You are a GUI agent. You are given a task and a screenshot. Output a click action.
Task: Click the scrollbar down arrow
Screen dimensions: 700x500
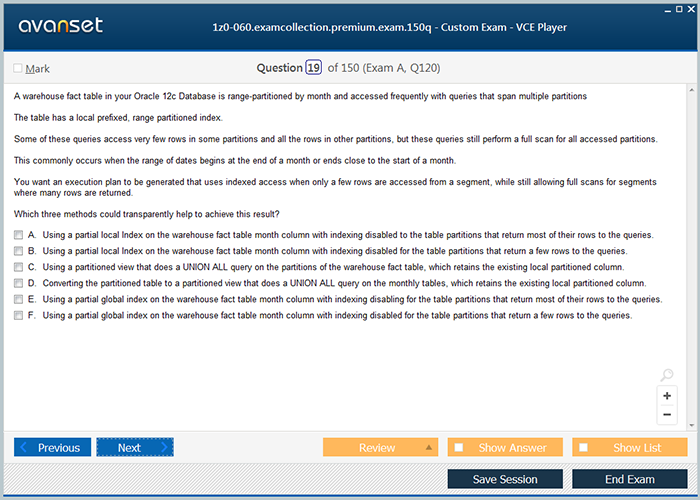coord(692,425)
